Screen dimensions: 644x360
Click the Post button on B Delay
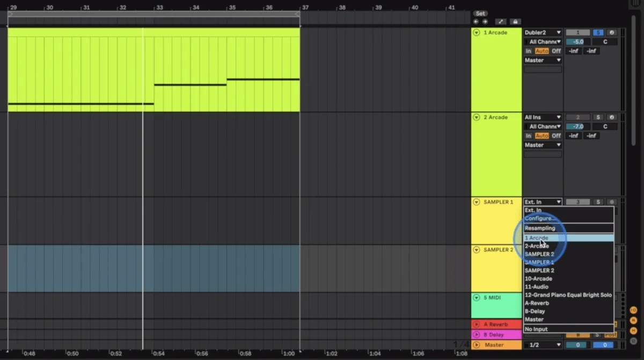611,335
